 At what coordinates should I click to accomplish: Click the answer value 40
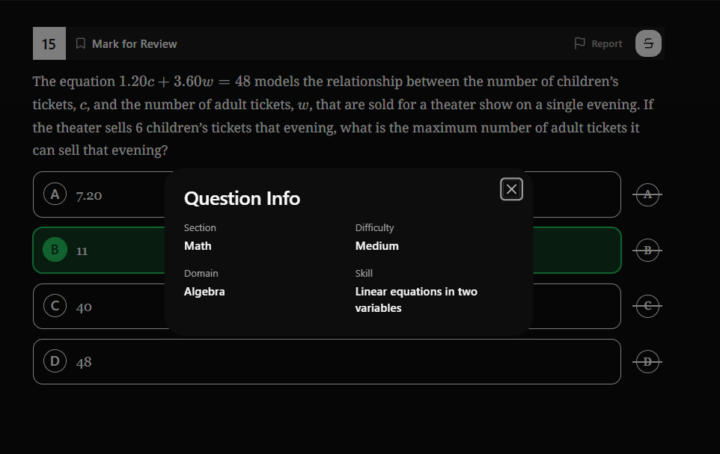click(x=84, y=307)
